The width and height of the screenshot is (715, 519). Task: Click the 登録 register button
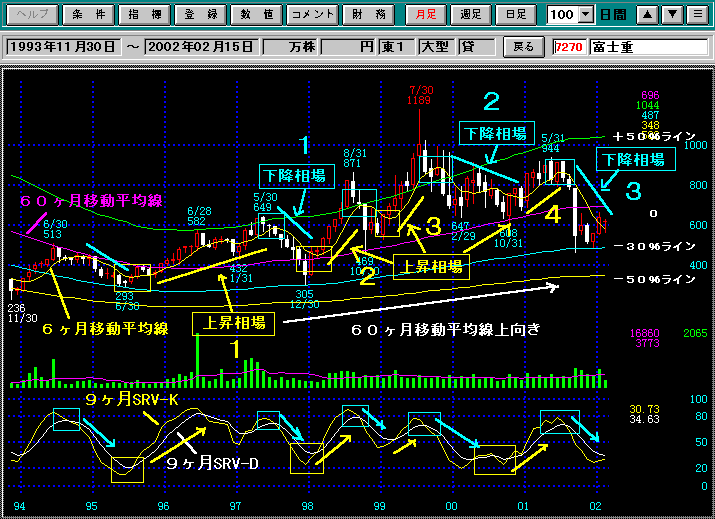[x=197, y=15]
